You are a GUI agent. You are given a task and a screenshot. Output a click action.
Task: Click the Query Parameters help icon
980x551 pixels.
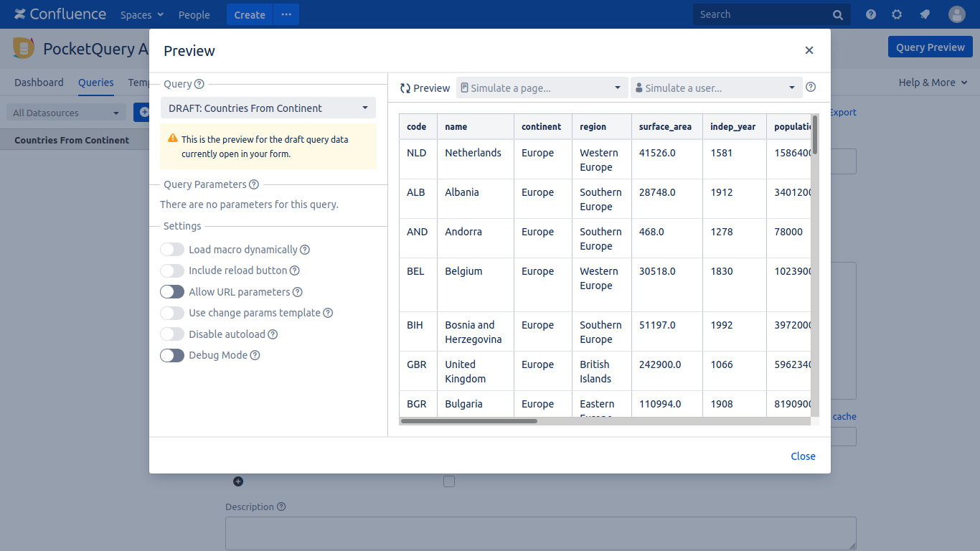[x=254, y=184]
